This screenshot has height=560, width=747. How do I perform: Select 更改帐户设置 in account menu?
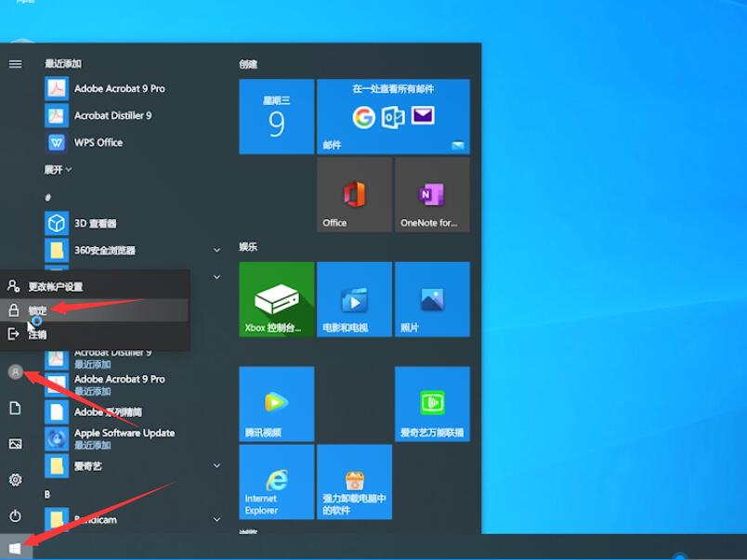95,286
